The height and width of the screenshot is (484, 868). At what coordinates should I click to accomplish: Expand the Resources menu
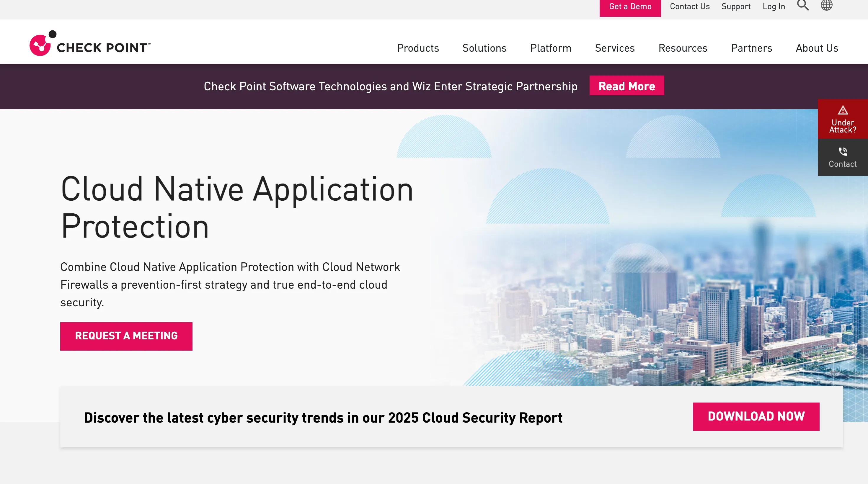(683, 48)
